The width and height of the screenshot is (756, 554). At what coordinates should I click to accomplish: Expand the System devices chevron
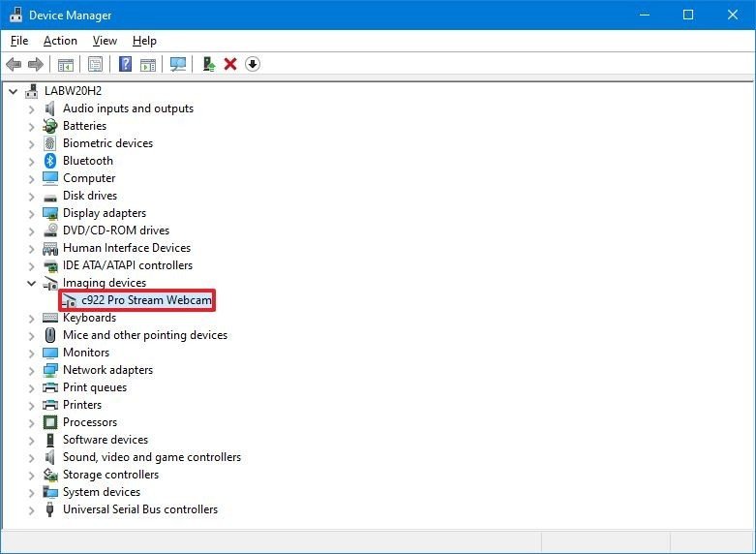coord(32,493)
